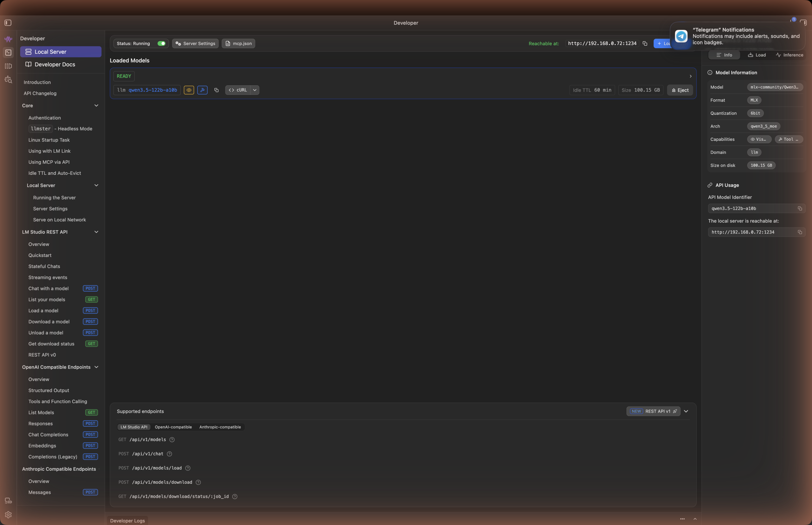
Task: Open the NEW REST API v1 link
Action: [653, 411]
